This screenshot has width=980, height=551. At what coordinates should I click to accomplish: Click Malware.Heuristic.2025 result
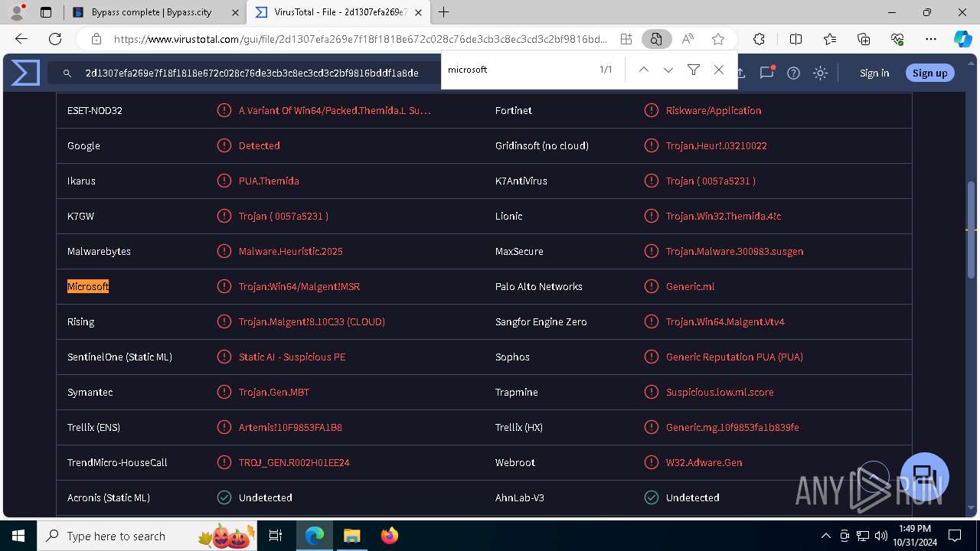tap(291, 251)
